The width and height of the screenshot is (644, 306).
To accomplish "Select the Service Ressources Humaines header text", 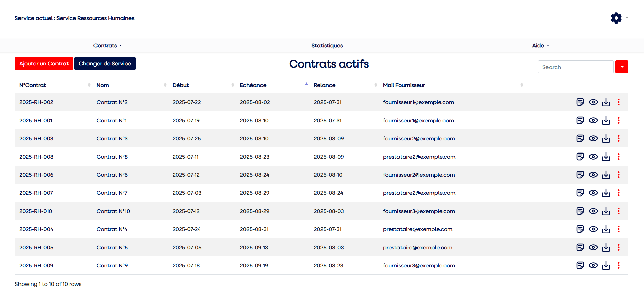I will point(96,18).
